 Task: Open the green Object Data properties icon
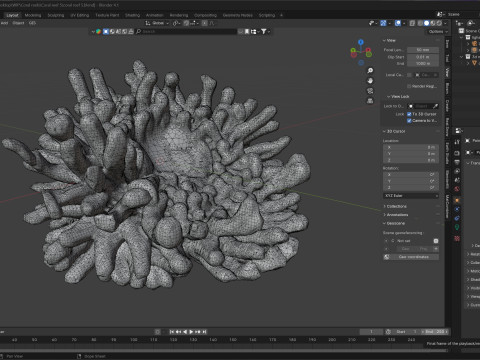(x=457, y=227)
